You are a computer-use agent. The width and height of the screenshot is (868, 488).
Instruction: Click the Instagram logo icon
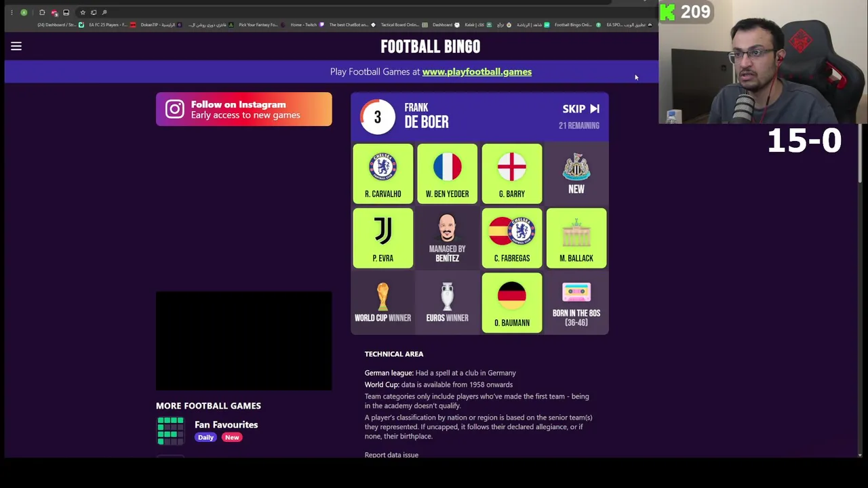174,109
